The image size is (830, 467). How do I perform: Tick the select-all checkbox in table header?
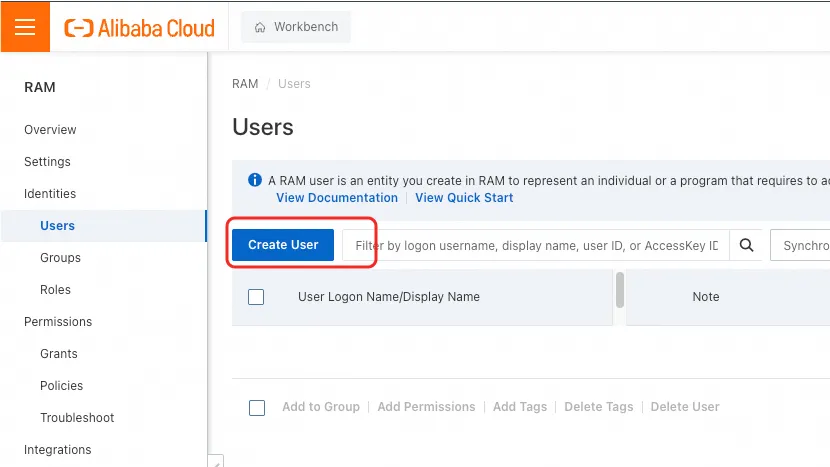(256, 297)
